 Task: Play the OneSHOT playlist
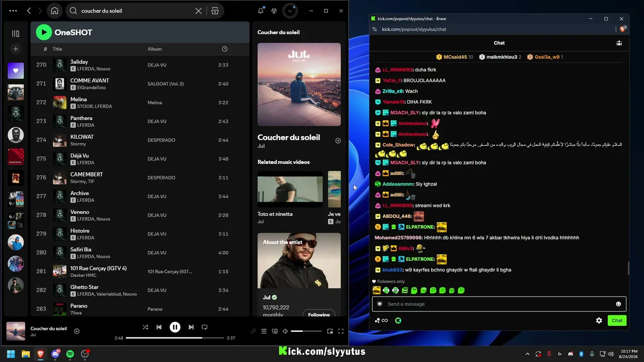coord(44,32)
